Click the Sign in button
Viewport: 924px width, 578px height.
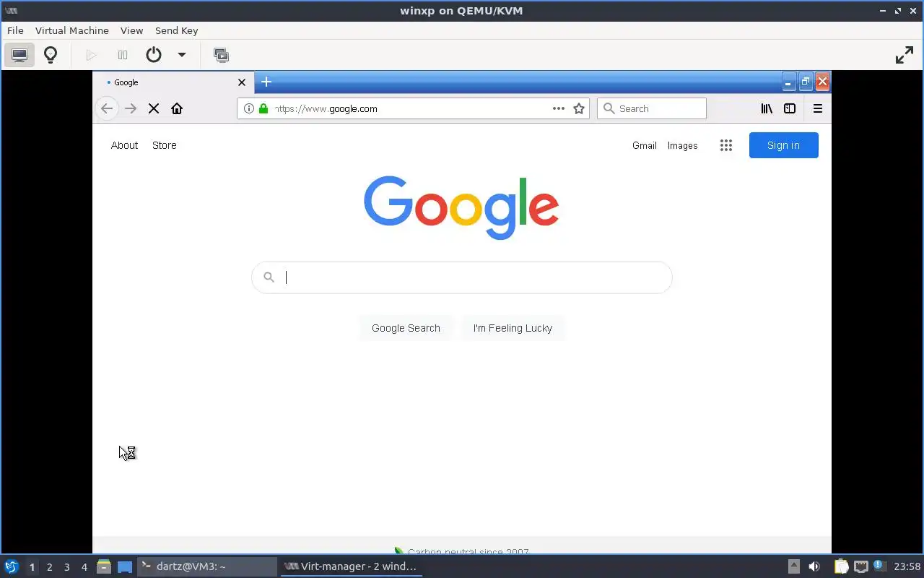[783, 145]
